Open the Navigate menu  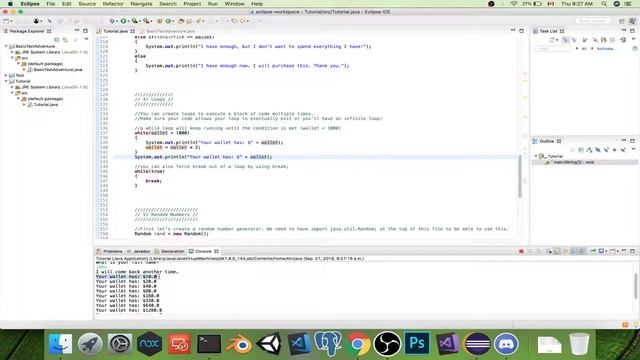tap(141, 4)
